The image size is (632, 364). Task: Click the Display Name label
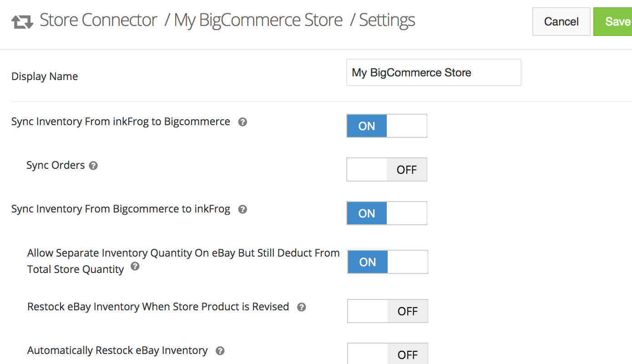[45, 76]
